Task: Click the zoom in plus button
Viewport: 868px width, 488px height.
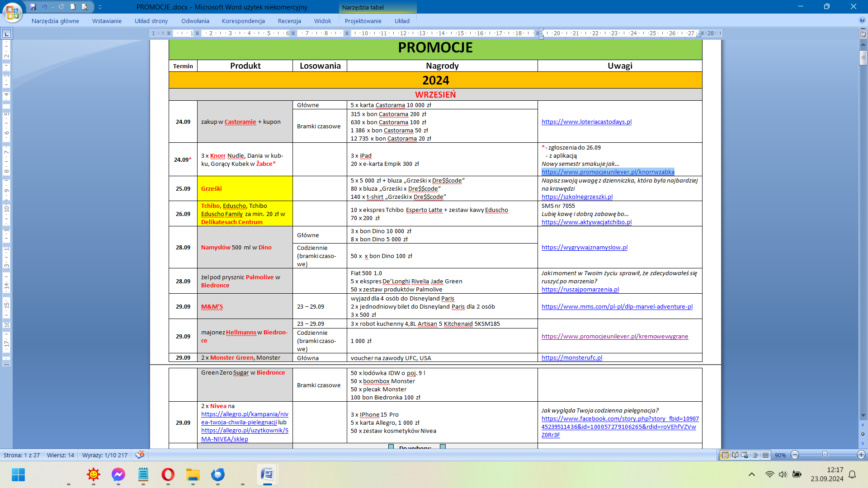Action: click(861, 455)
